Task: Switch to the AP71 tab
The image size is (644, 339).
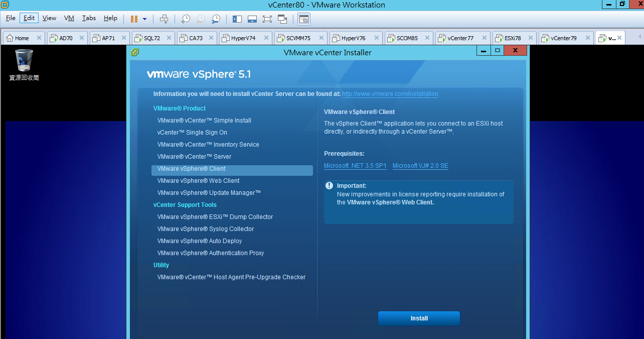Action: [x=108, y=38]
